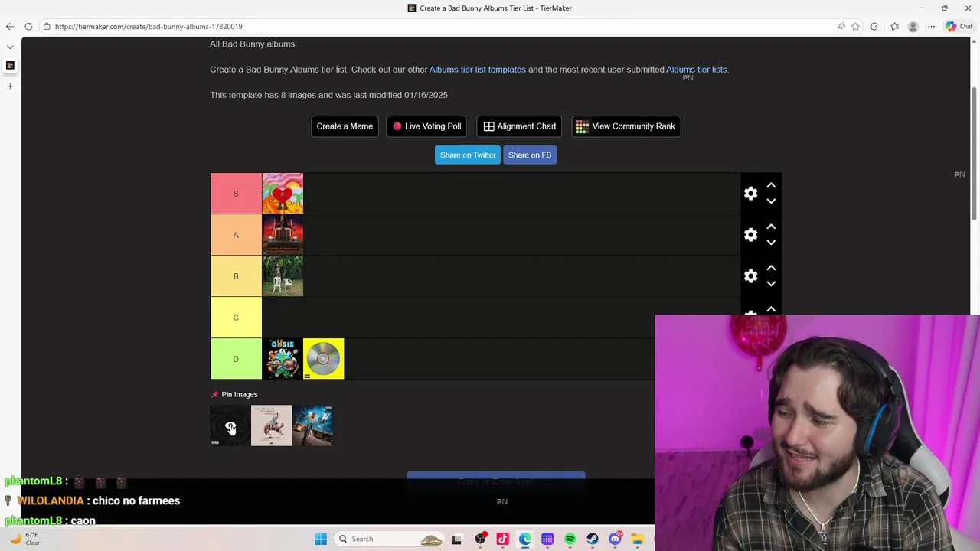Open settings gear for A tier row
Image resolution: width=980 pixels, height=551 pixels.
click(x=750, y=235)
